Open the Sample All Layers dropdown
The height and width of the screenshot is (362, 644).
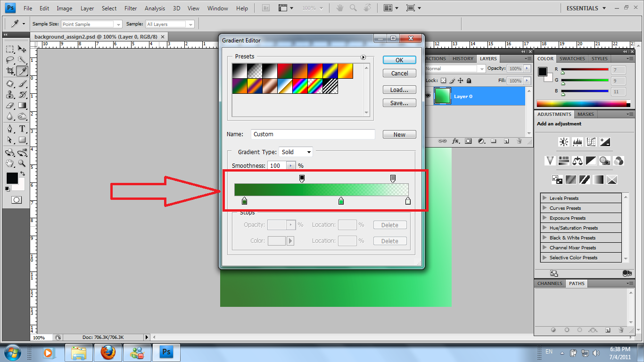point(170,24)
